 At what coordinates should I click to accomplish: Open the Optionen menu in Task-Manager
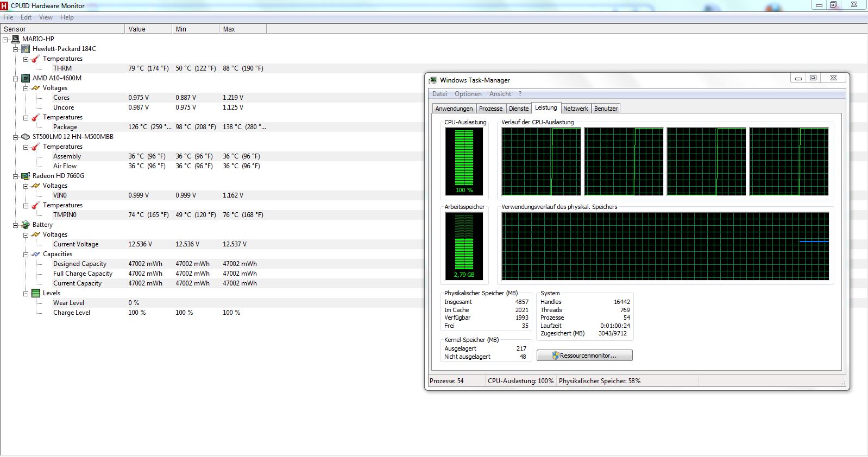468,94
